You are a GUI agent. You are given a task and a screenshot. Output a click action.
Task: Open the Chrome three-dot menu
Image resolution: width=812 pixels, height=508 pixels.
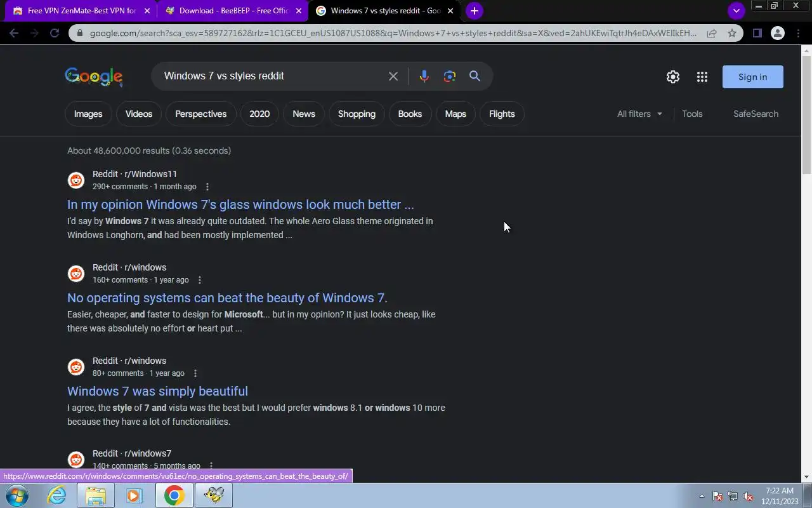[799, 33]
